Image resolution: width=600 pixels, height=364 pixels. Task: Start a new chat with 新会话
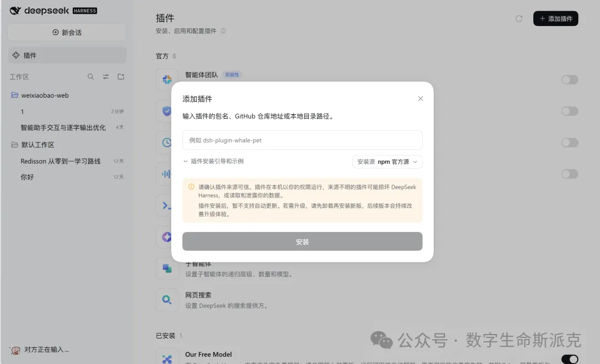(67, 33)
